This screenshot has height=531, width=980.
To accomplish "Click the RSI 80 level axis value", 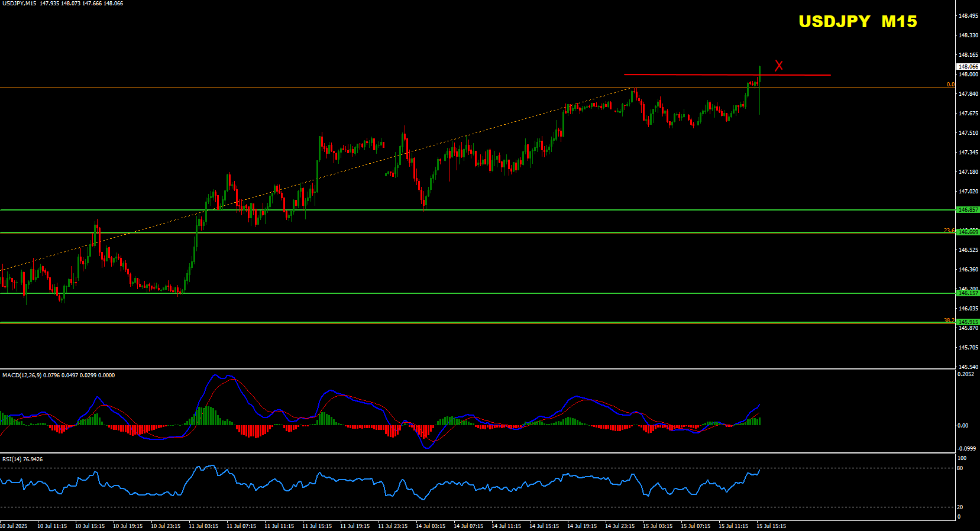I will 960,468.
